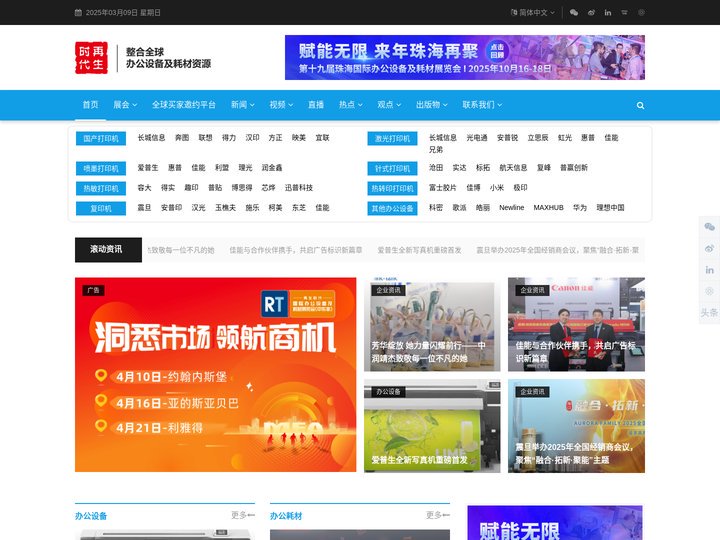This screenshot has height=540, width=720.
Task: Click the 其他办公设备 category button
Action: click(392, 208)
